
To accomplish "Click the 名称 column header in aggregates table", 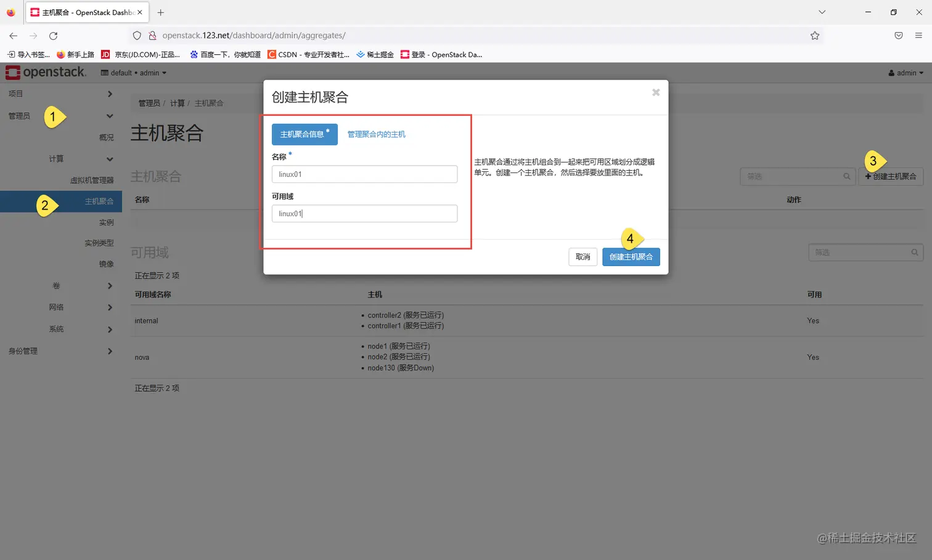I will coord(142,200).
